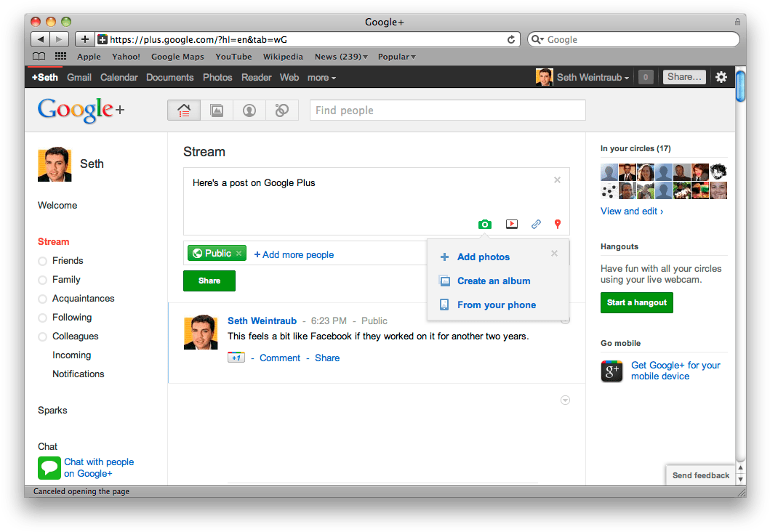
Task: Select the Friends circle radio button
Action: click(x=43, y=261)
